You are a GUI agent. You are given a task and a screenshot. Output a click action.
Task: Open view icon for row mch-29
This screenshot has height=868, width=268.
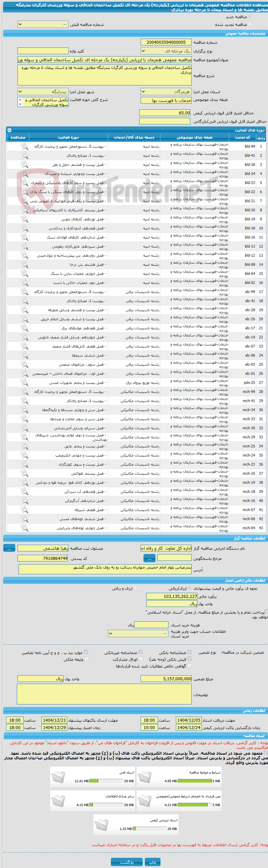[24, 437]
